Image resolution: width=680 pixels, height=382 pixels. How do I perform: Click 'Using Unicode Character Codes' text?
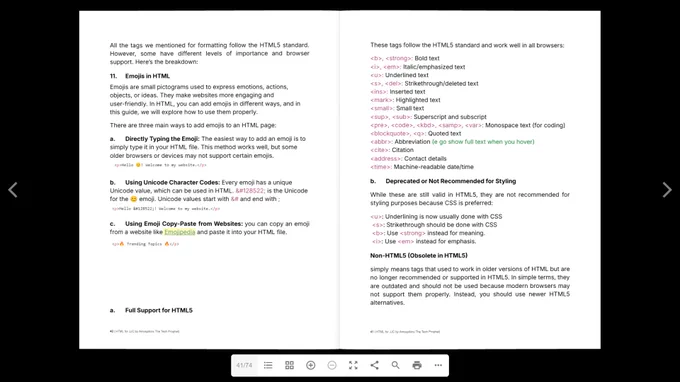coord(173,182)
